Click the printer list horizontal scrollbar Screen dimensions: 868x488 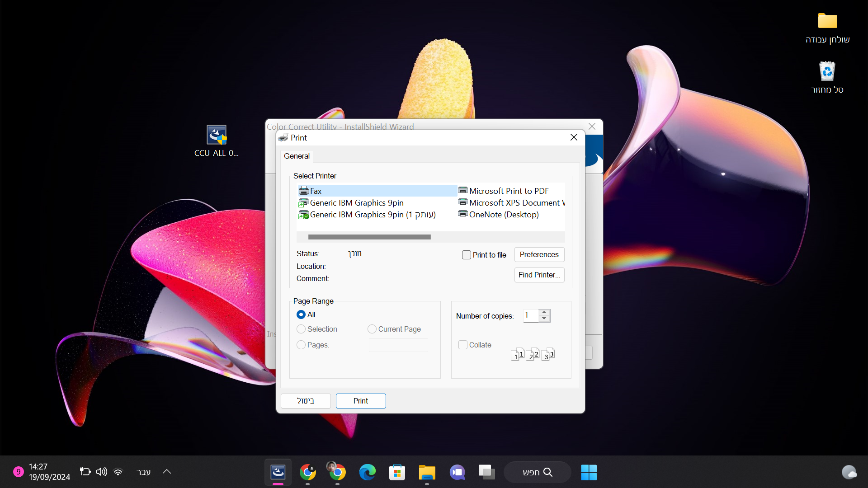369,237
